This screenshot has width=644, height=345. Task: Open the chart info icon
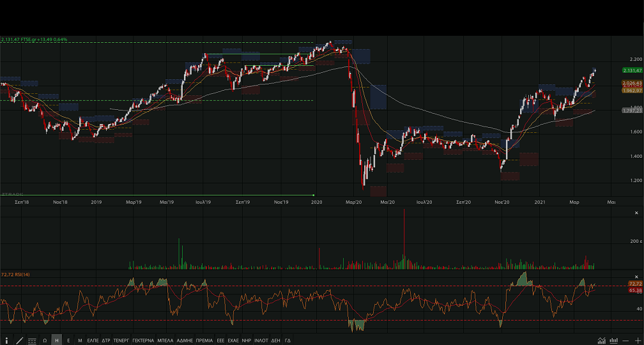(x=6, y=341)
